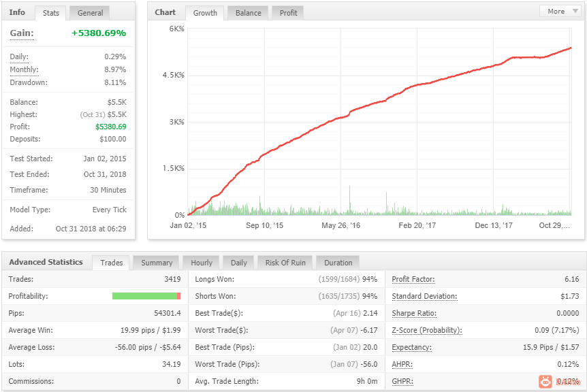Viewport: 587px width, 392px height.
Task: Click the deposits value $100.00
Action: click(x=112, y=139)
